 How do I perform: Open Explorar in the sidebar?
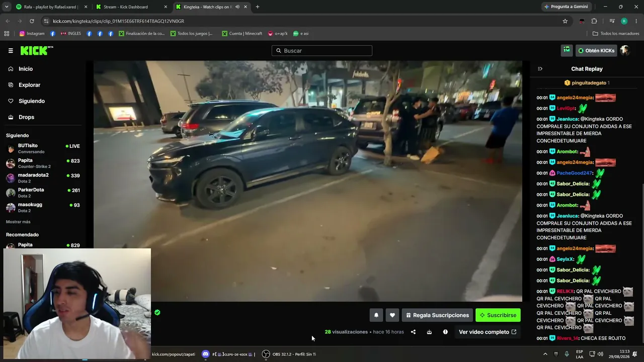(42, 85)
